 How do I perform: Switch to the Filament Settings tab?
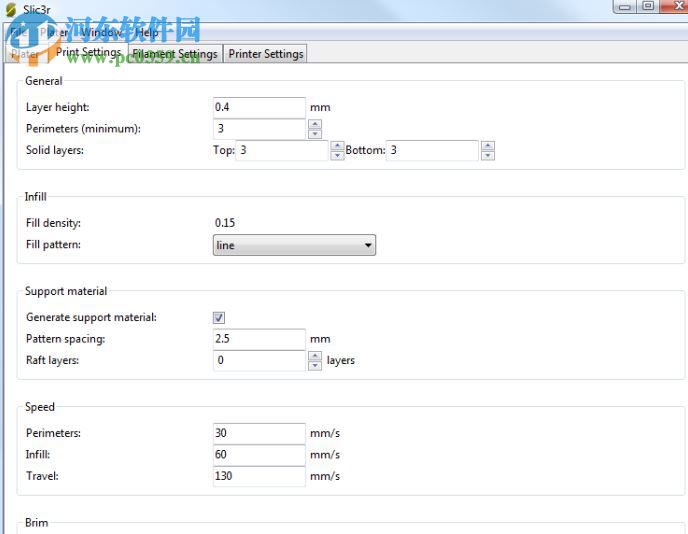[x=175, y=54]
